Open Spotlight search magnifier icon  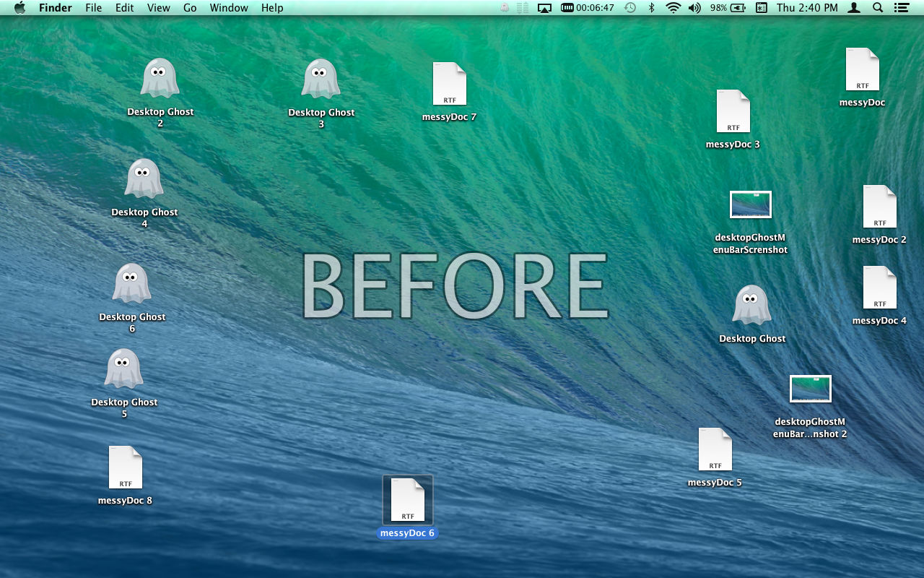coord(878,8)
